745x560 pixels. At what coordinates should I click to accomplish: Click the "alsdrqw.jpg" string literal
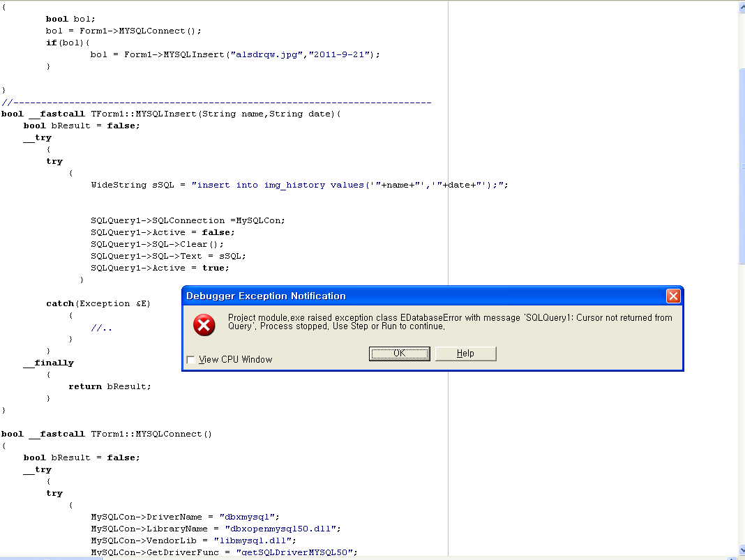[x=264, y=54]
